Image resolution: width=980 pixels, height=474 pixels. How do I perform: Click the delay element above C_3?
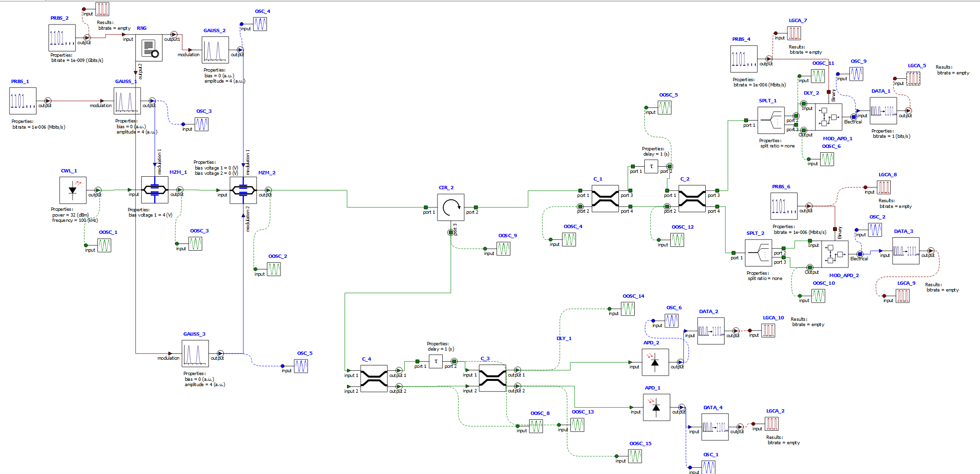click(436, 361)
